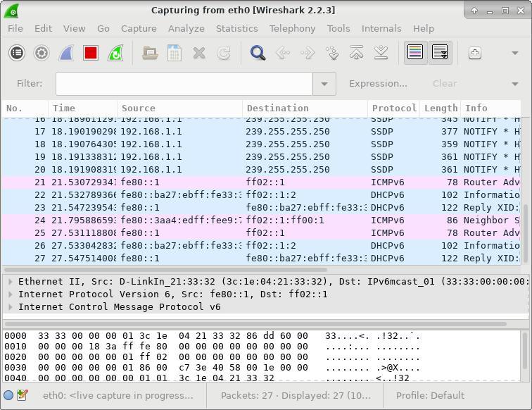
Task: Sort by the Source column header
Action: tap(180, 108)
